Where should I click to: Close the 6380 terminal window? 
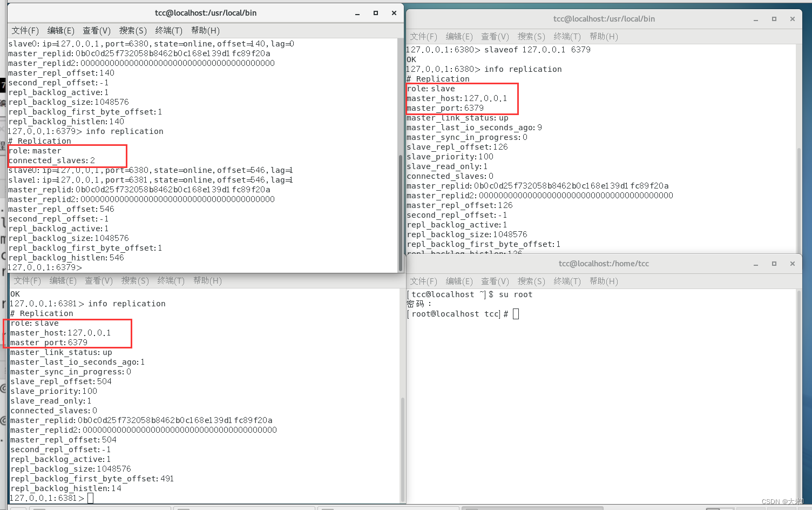pyautogui.click(x=793, y=19)
